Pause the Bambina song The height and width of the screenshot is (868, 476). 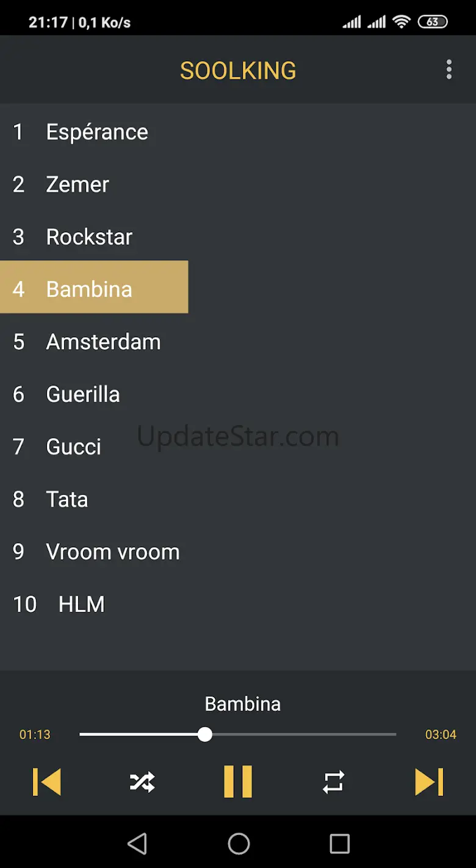[x=238, y=782]
